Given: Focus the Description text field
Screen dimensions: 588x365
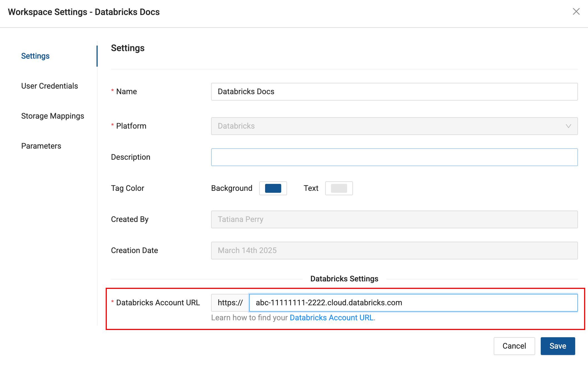Looking at the screenshot, I should 394,157.
